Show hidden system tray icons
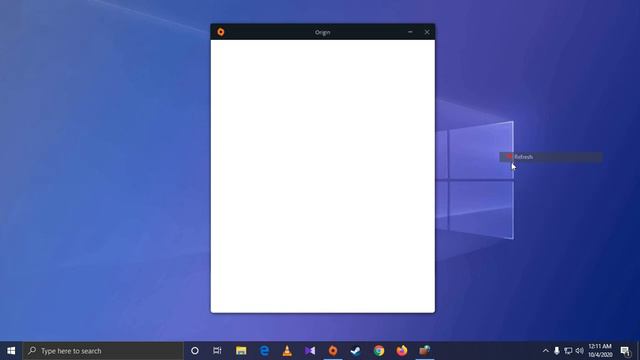The height and width of the screenshot is (360, 640). [546, 351]
